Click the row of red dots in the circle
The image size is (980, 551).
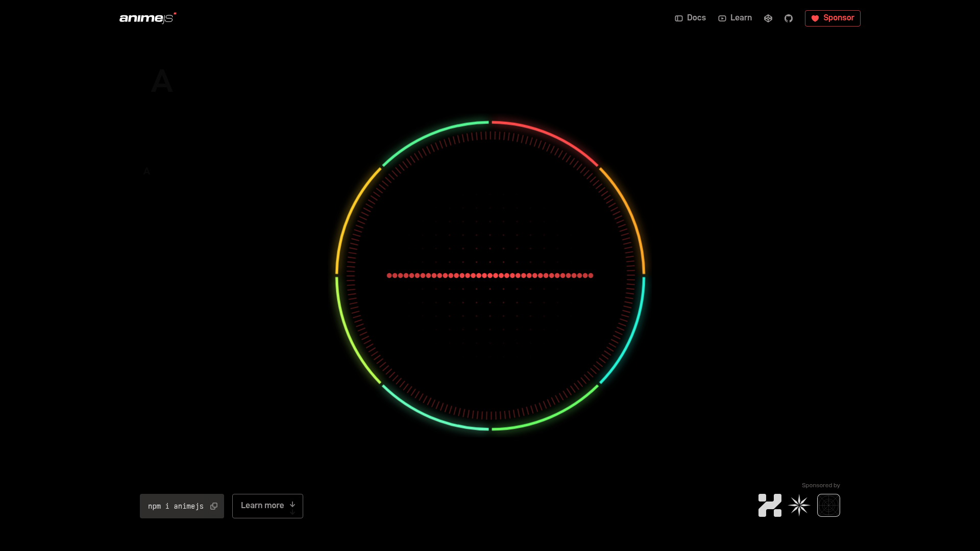[x=489, y=275]
